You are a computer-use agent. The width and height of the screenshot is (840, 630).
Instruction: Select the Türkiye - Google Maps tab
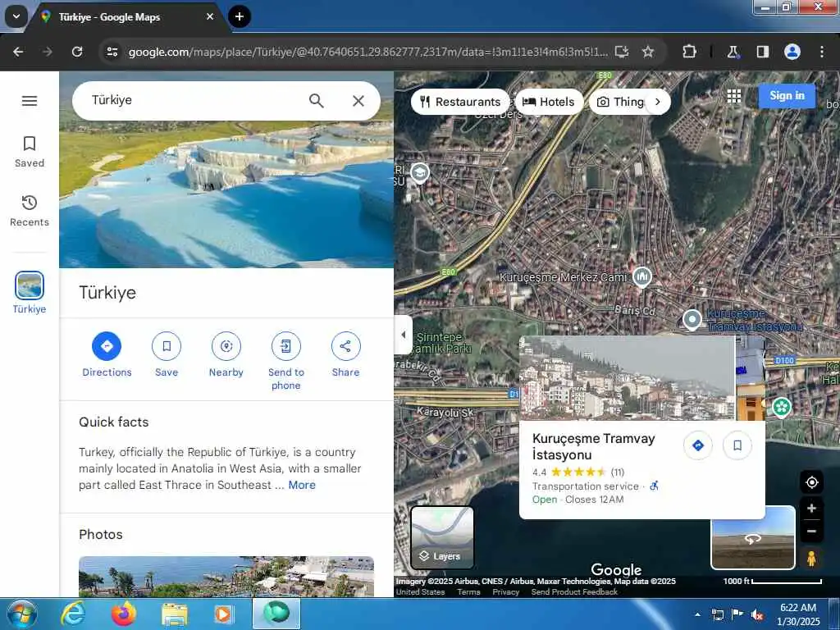pos(129,17)
